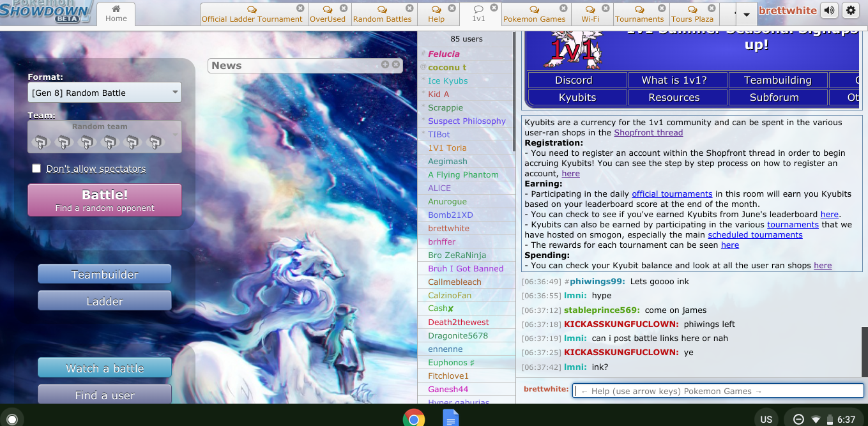Click stableprince569 name in chat

(602, 310)
